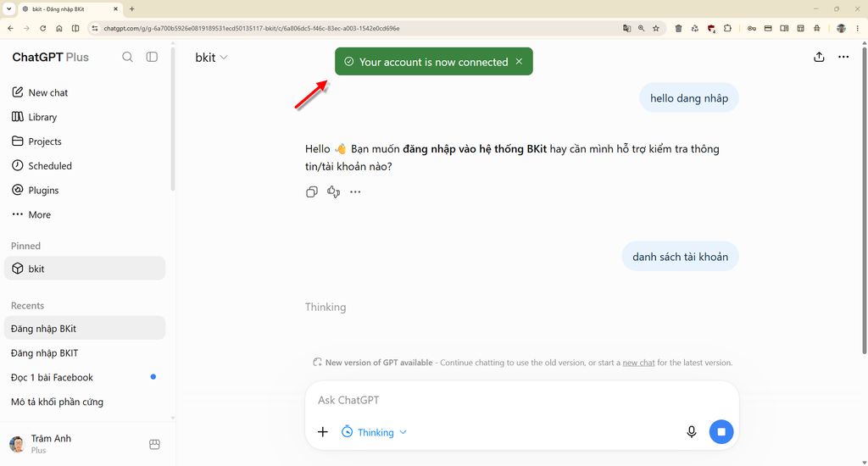Screen dimensions: 868x466
Task: Click the browser profile avatar
Action: pyautogui.click(x=841, y=28)
